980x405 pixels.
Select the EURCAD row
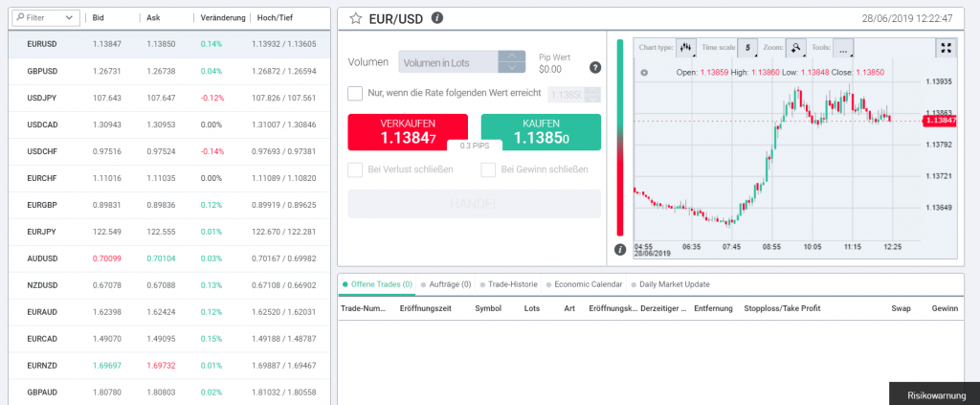169,339
